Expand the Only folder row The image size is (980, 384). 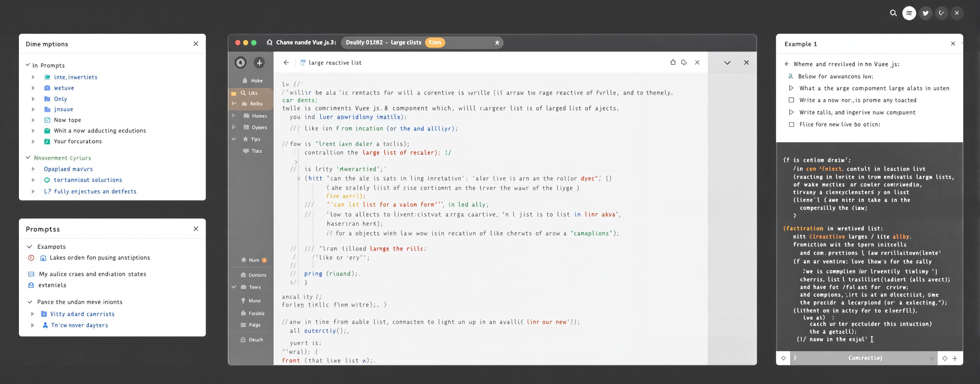[x=33, y=99]
